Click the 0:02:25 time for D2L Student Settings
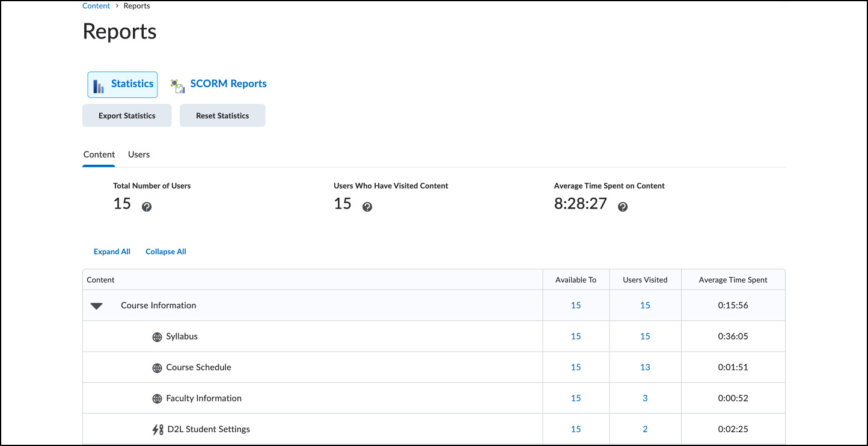 click(x=733, y=429)
